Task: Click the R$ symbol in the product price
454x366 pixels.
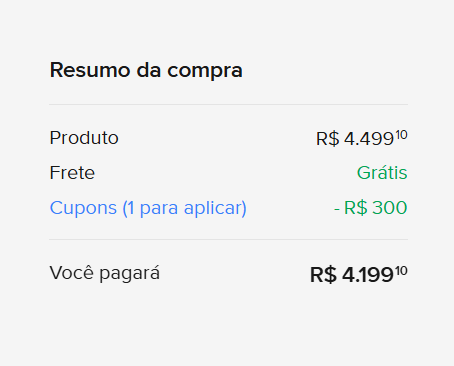Action: [328, 139]
